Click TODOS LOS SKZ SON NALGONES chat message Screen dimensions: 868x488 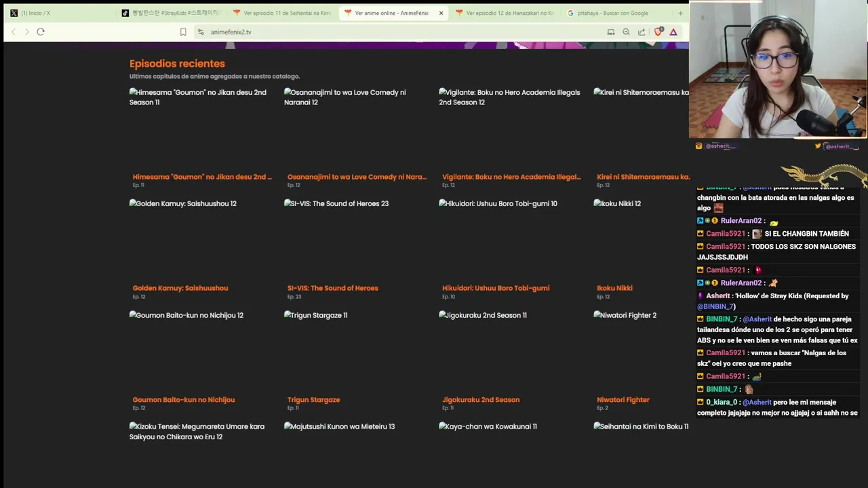tap(776, 251)
